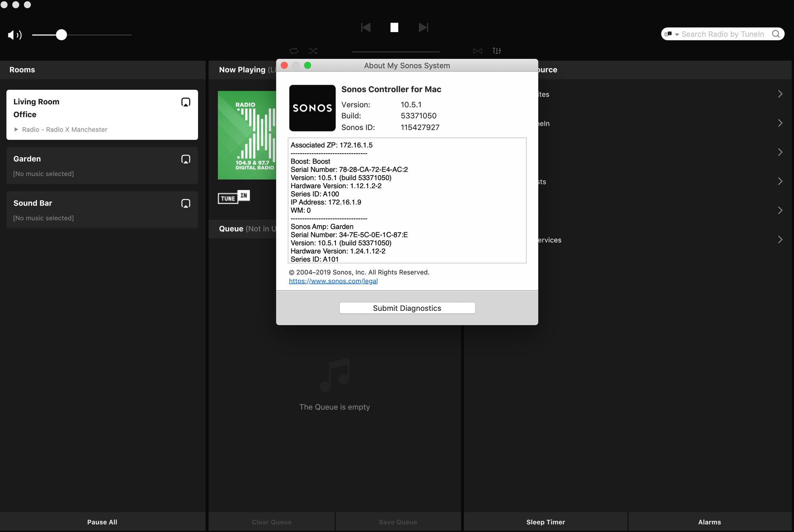Click Submit Diagnostics button

pos(407,308)
